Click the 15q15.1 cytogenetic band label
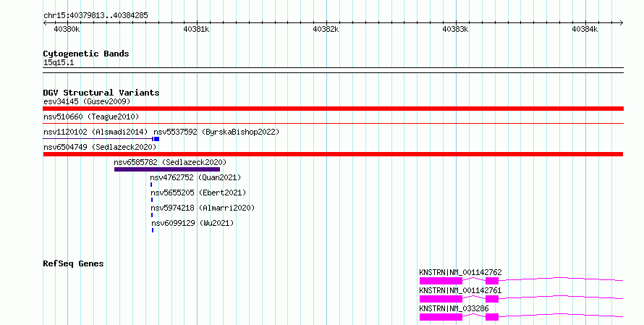This screenshot has height=325, width=644. tap(59, 63)
